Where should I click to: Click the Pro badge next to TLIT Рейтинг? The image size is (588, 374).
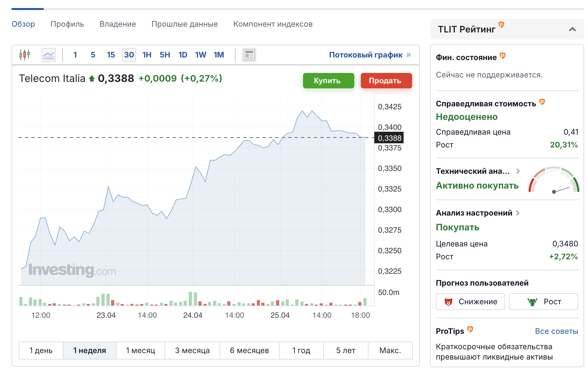[x=501, y=25]
